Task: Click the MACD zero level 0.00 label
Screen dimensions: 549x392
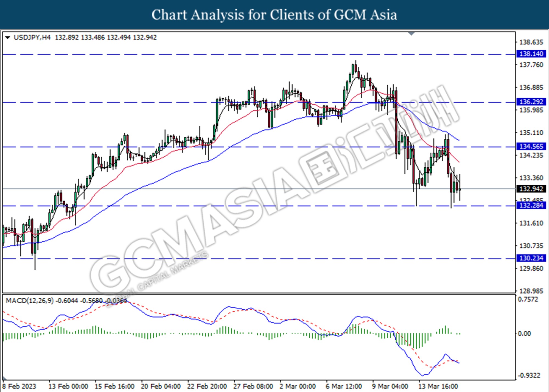Action: coord(524,334)
